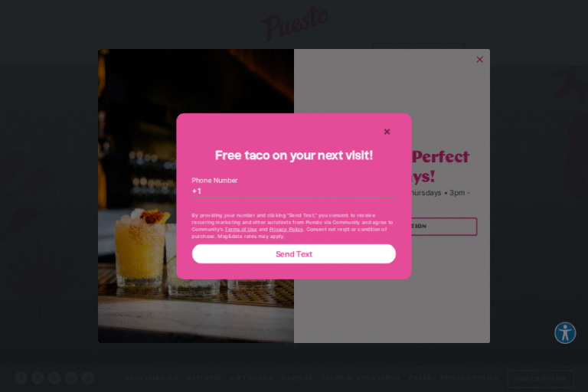The width and height of the screenshot is (588, 392).
Task: Click the Order Online button
Action: [541, 378]
